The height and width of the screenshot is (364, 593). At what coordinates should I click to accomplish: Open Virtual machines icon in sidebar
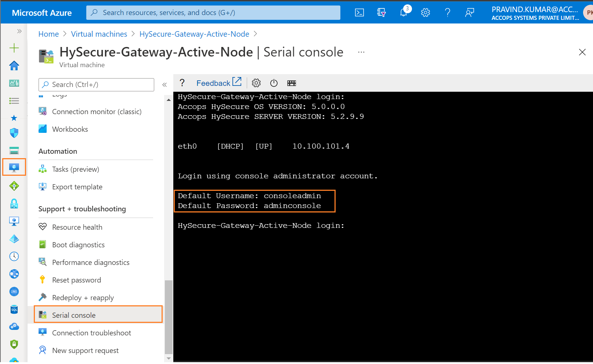coord(14,167)
